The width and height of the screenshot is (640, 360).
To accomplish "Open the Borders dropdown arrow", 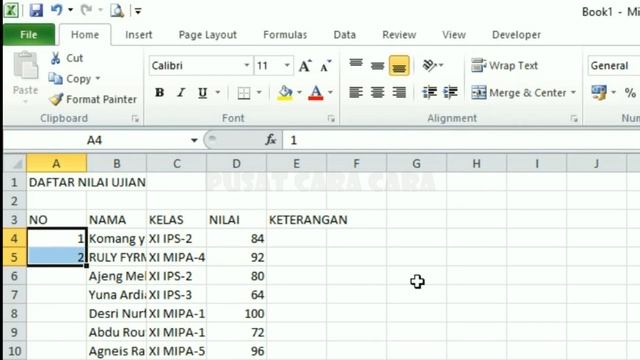I will point(259,93).
